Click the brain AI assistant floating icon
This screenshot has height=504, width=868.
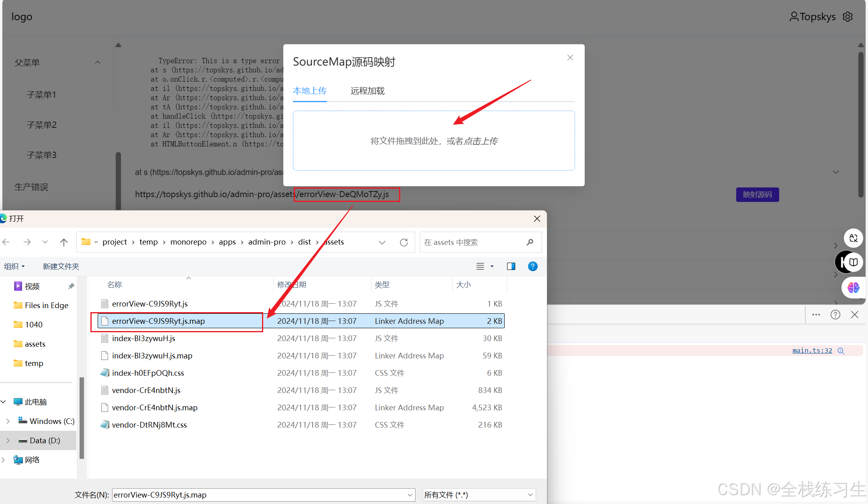(854, 288)
